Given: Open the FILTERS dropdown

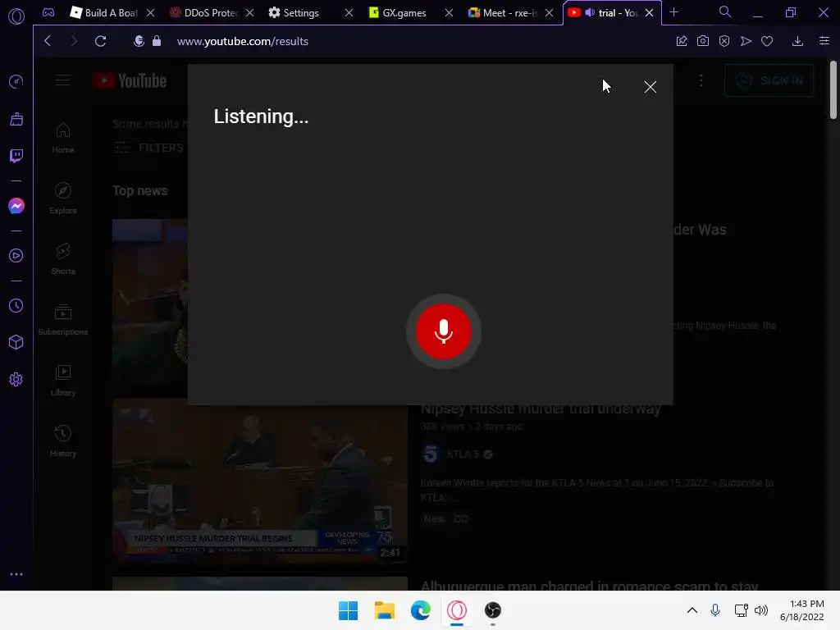Looking at the screenshot, I should [x=149, y=148].
